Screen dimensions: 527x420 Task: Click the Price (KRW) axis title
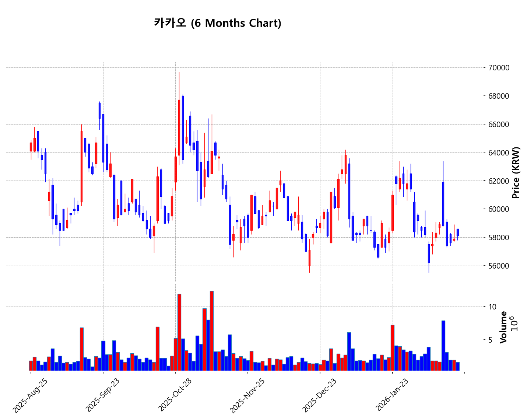coord(516,172)
